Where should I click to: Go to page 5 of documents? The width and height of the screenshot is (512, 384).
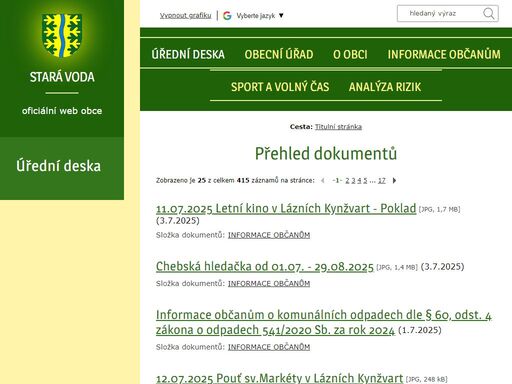[x=365, y=180]
